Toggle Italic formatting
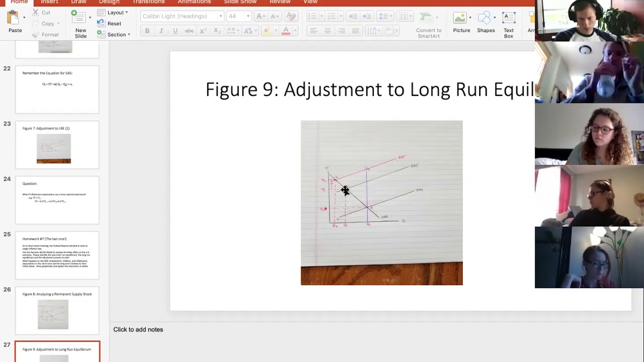 click(161, 31)
